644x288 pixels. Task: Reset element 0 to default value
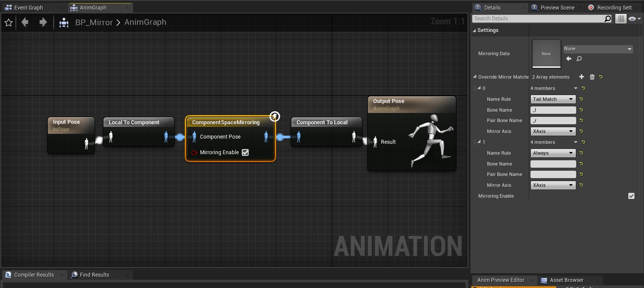click(x=583, y=88)
